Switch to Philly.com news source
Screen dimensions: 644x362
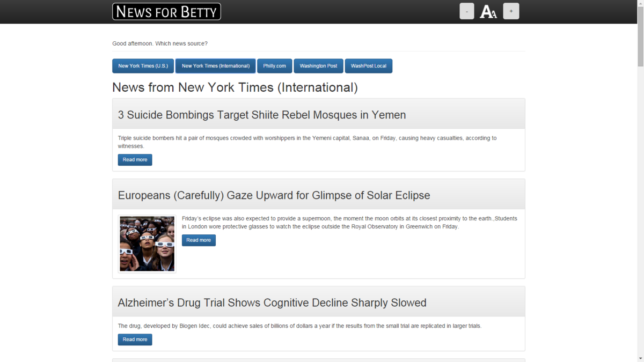point(275,66)
